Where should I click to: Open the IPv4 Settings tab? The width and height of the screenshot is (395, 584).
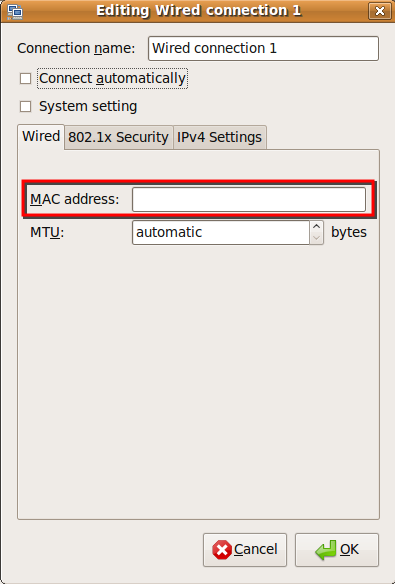[219, 137]
